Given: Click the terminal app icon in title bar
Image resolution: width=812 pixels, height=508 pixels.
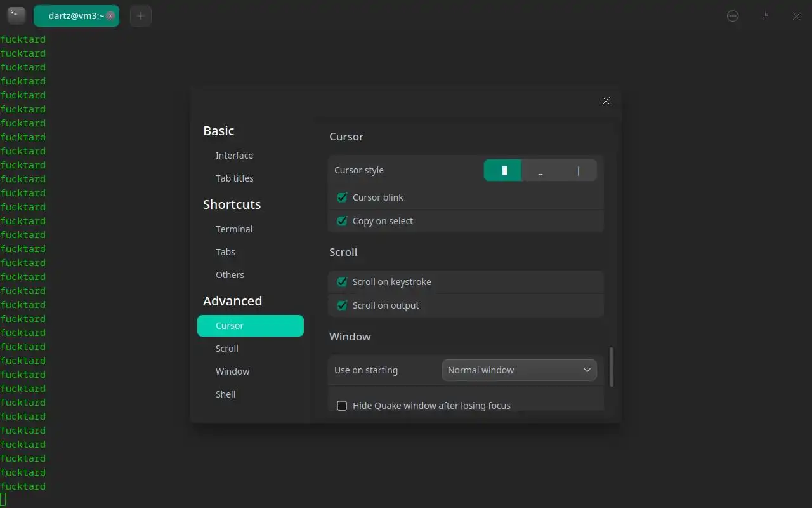Looking at the screenshot, I should [x=16, y=16].
